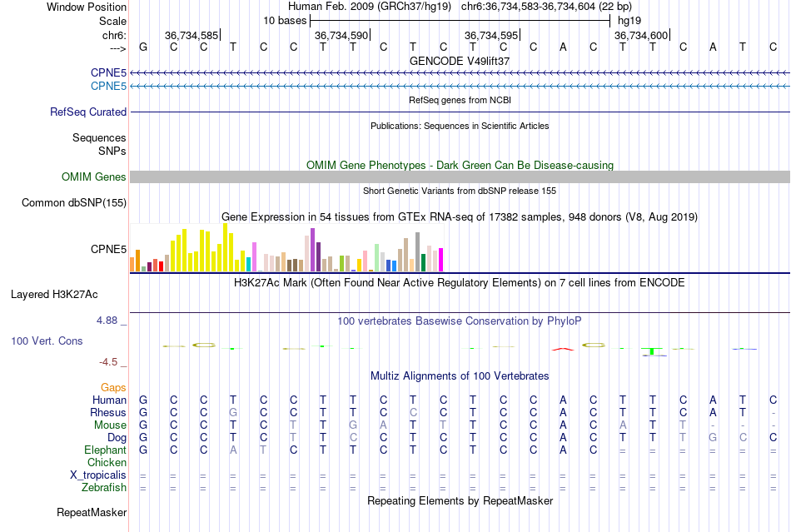Select coordinate label 36,734,595

(491, 35)
